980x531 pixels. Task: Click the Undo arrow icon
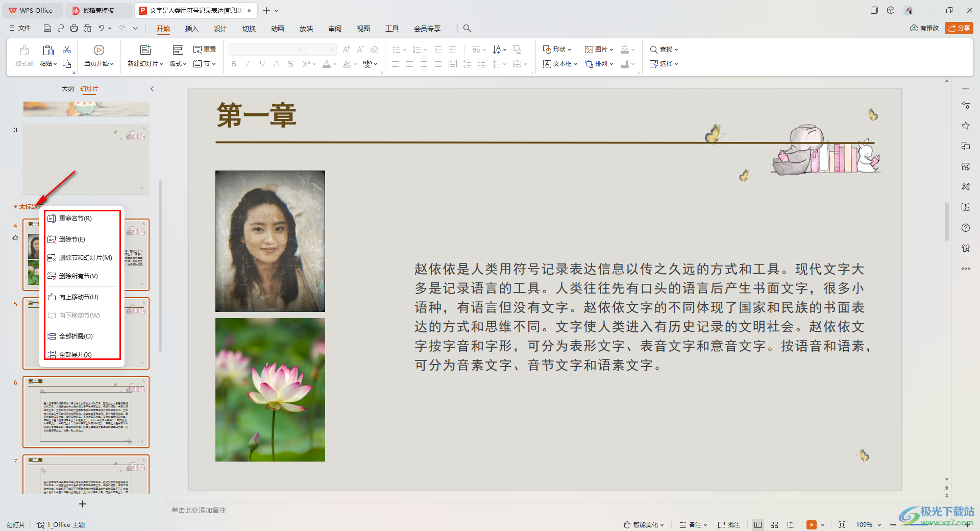coord(102,29)
